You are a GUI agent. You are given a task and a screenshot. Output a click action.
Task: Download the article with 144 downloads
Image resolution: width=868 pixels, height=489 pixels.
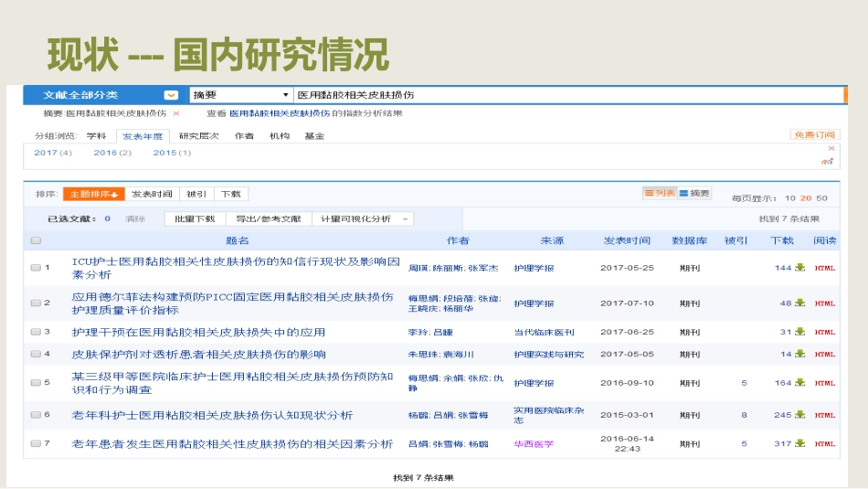point(799,268)
